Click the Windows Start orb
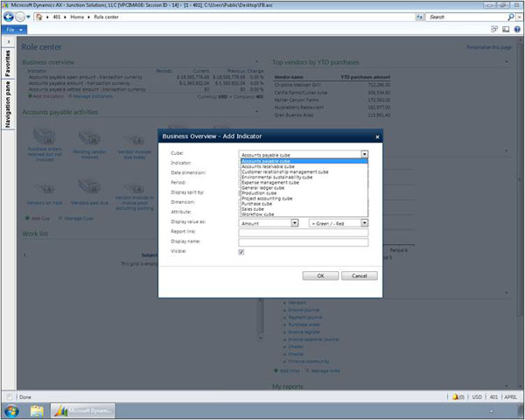Screen dimensions: 525x420 (x=12, y=409)
